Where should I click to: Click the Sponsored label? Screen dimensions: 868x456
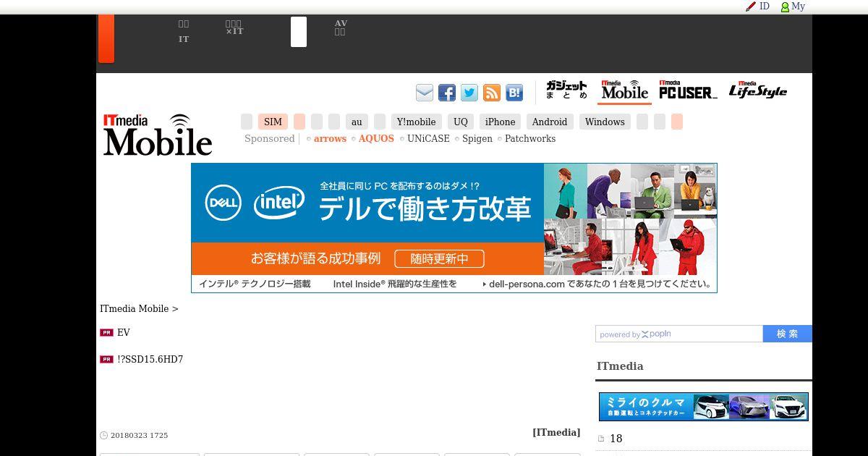click(x=269, y=138)
